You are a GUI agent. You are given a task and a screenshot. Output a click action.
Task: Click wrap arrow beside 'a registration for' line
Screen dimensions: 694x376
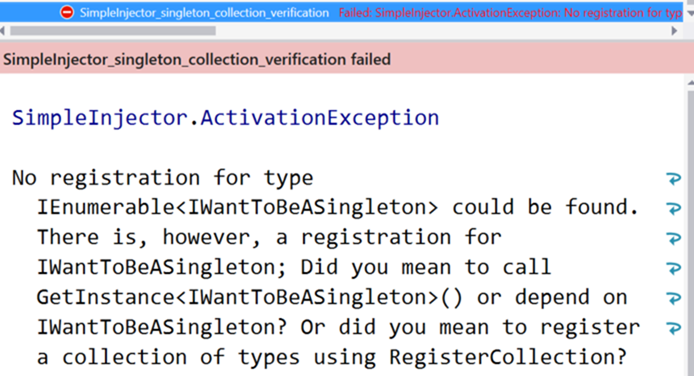click(x=674, y=238)
